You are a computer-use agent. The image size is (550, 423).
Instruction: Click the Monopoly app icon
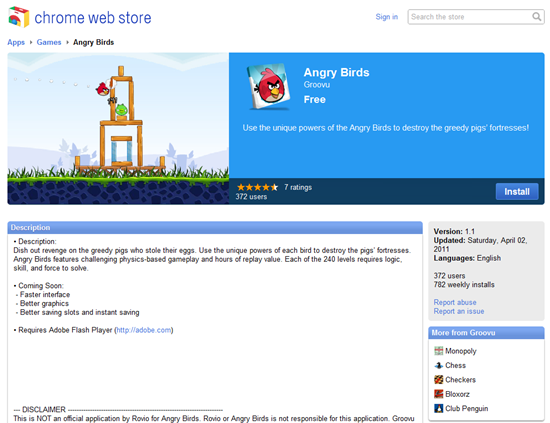438,351
